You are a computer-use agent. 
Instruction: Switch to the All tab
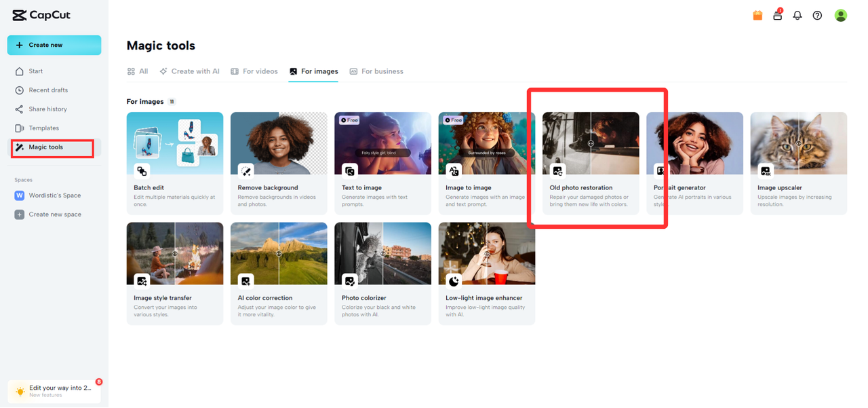[x=138, y=71]
